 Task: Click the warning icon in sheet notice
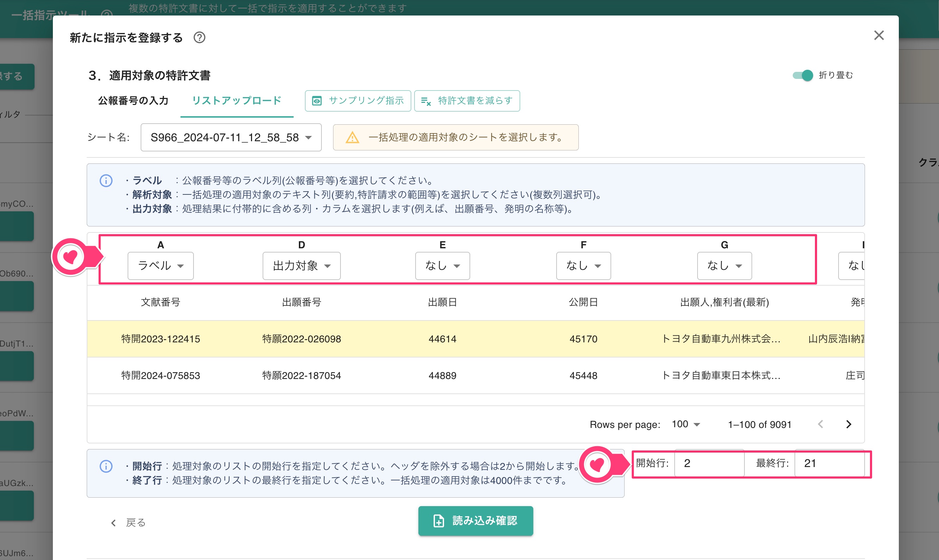click(x=352, y=137)
